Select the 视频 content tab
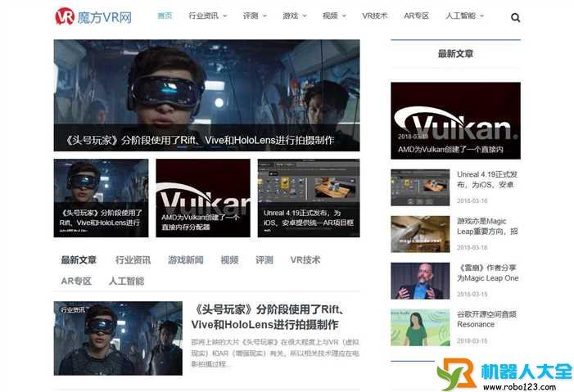The height and width of the screenshot is (392, 574). point(229,260)
